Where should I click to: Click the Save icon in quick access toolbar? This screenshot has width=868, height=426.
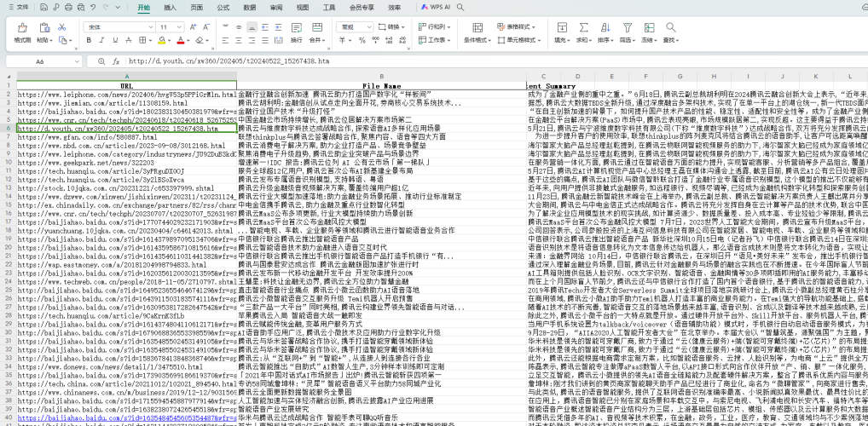coord(43,8)
